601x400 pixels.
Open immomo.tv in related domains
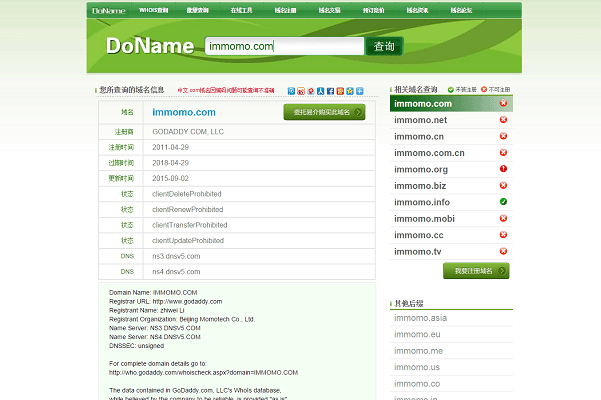point(417,252)
